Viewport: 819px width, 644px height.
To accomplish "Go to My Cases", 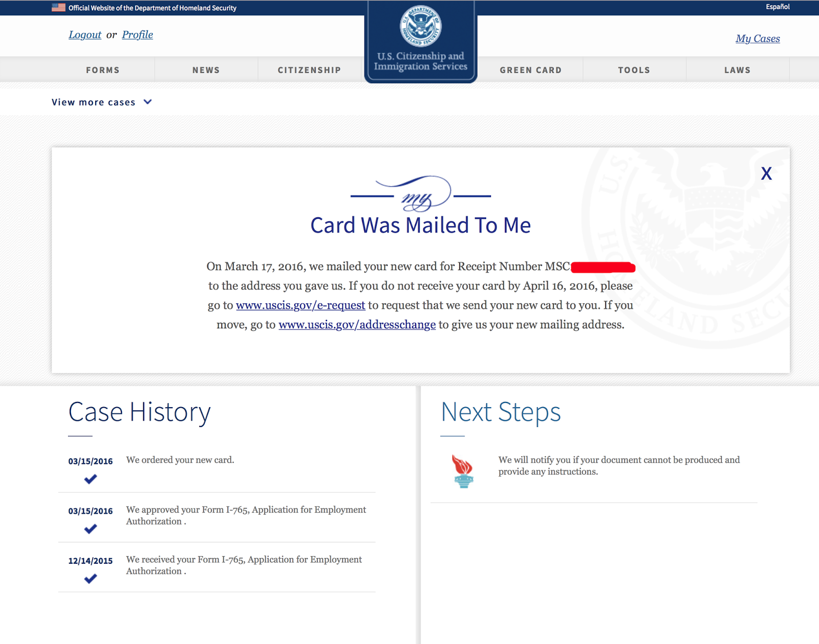I will tap(758, 38).
